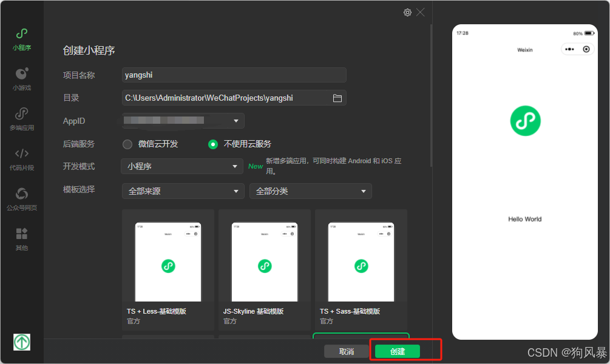Click the green upgrade arrow at sidebar bottom
The height and width of the screenshot is (364, 610).
click(21, 342)
